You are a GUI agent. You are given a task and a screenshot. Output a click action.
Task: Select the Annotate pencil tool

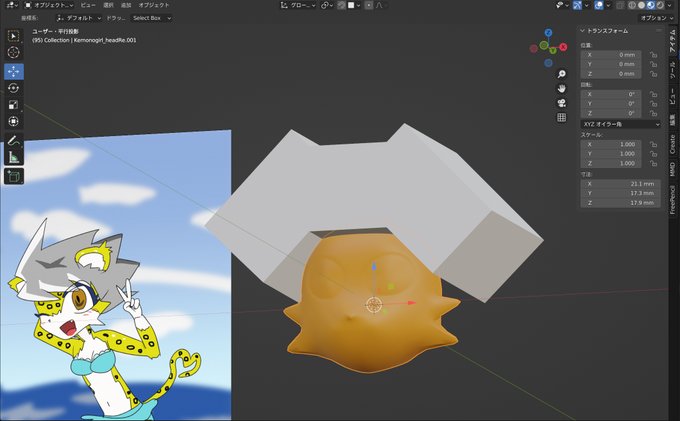coord(13,140)
